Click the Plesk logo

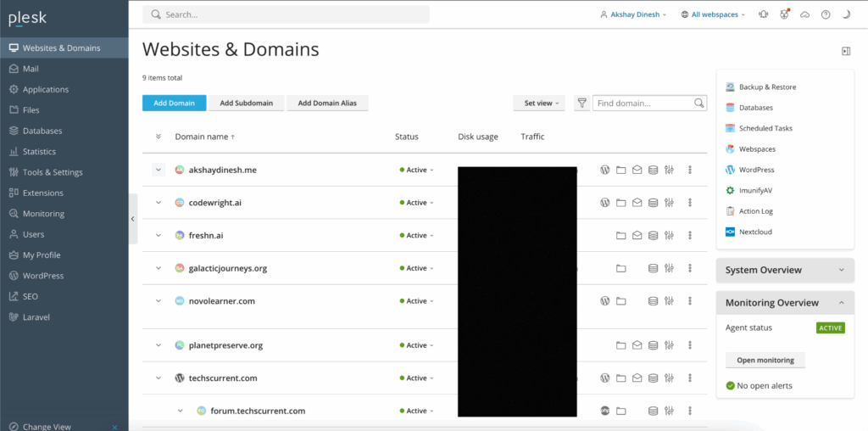tap(28, 19)
